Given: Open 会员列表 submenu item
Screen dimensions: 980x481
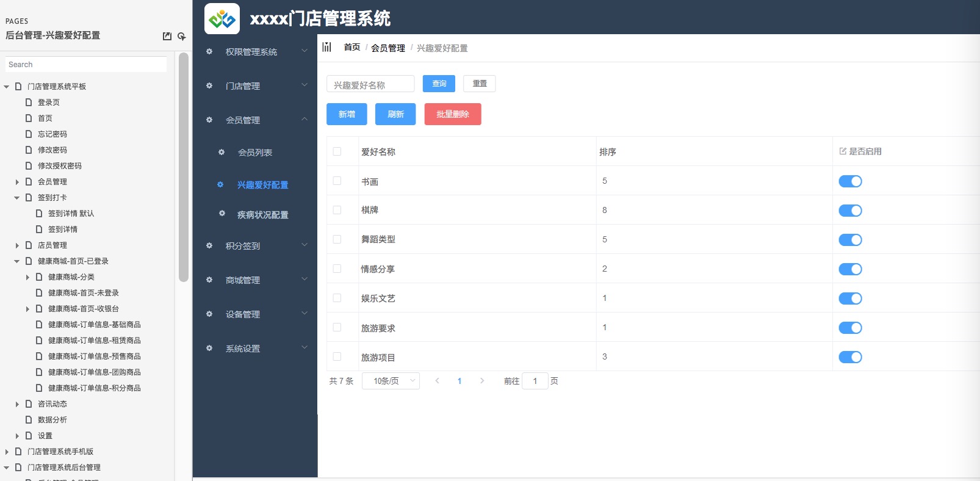Looking at the screenshot, I should pyautogui.click(x=255, y=153).
